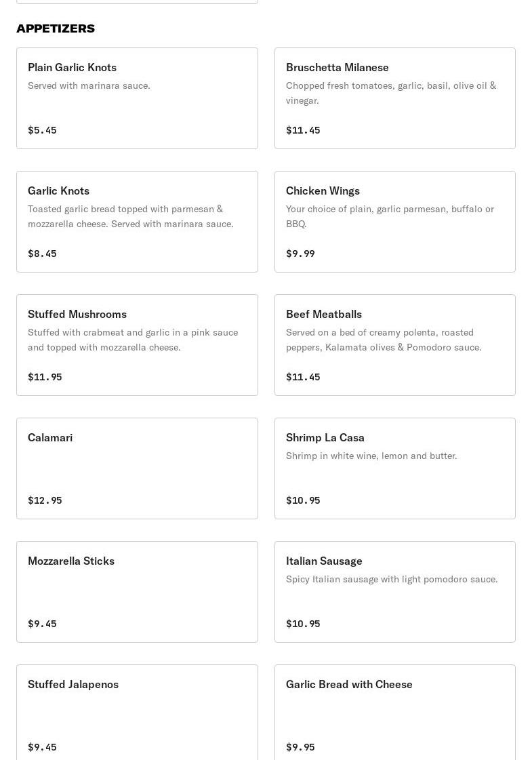Add Calamari from the appetizers list
Screen dimensions: 532x760
137,468
